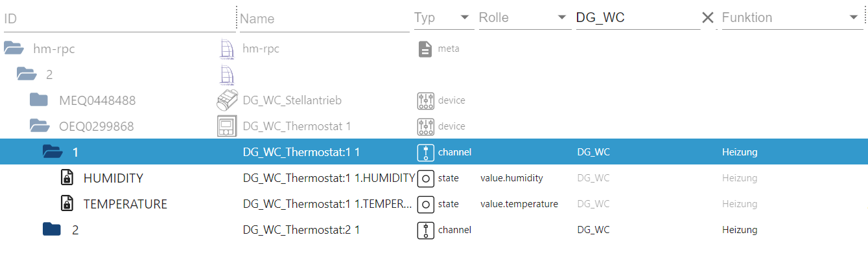This screenshot has height=259, width=868.
Task: Expand channel folder 2 of the thermostat
Action: tap(52, 230)
